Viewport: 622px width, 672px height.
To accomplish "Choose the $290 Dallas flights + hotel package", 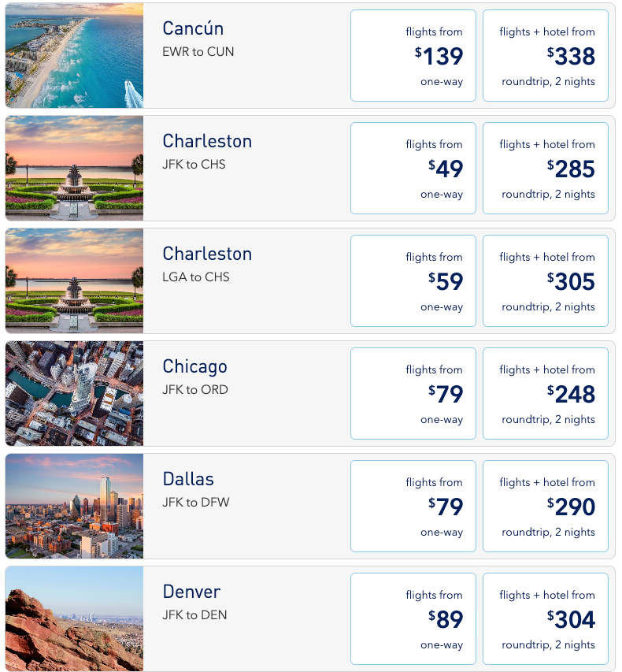I will click(x=546, y=507).
